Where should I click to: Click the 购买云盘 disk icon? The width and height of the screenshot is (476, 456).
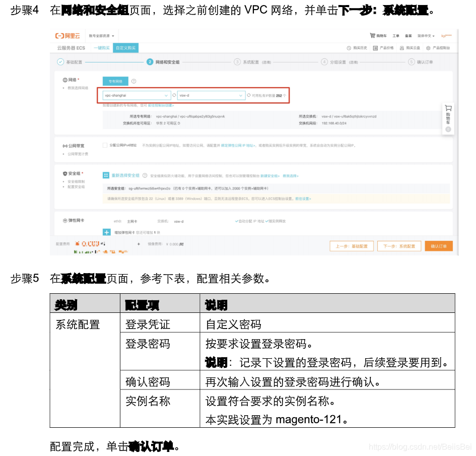tap(402, 48)
